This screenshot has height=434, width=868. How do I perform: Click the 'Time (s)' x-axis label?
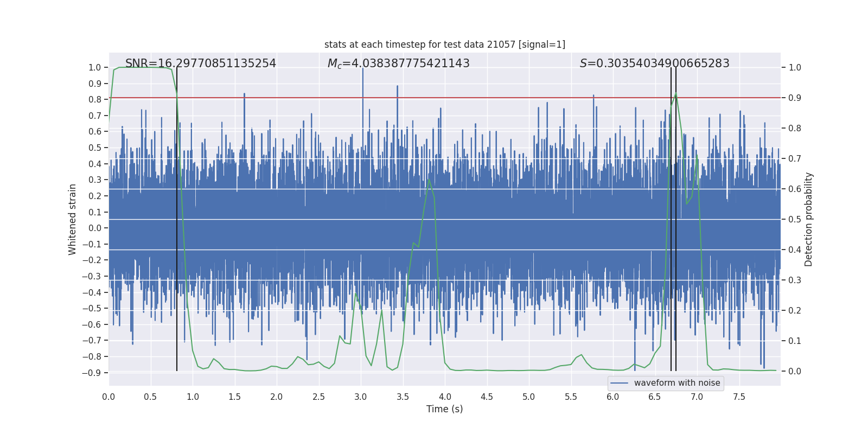click(444, 409)
